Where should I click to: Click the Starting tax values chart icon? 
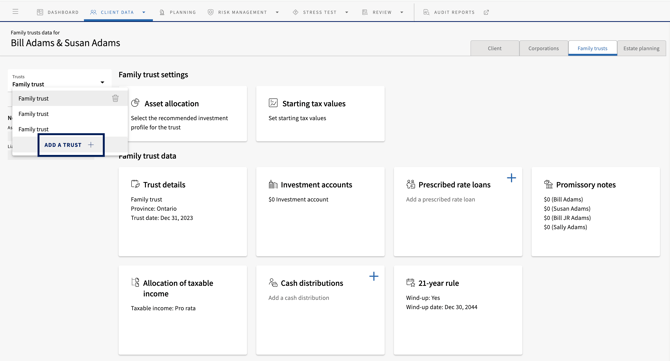[x=273, y=103]
